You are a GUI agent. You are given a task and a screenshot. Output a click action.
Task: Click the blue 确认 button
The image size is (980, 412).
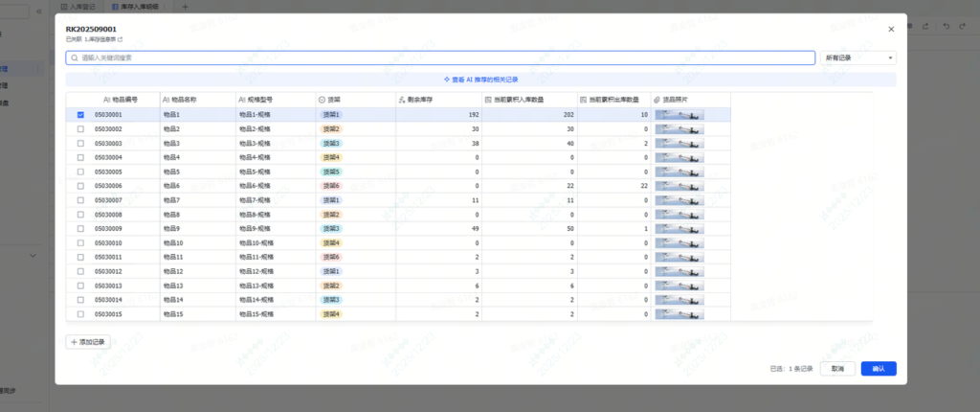pyautogui.click(x=878, y=369)
